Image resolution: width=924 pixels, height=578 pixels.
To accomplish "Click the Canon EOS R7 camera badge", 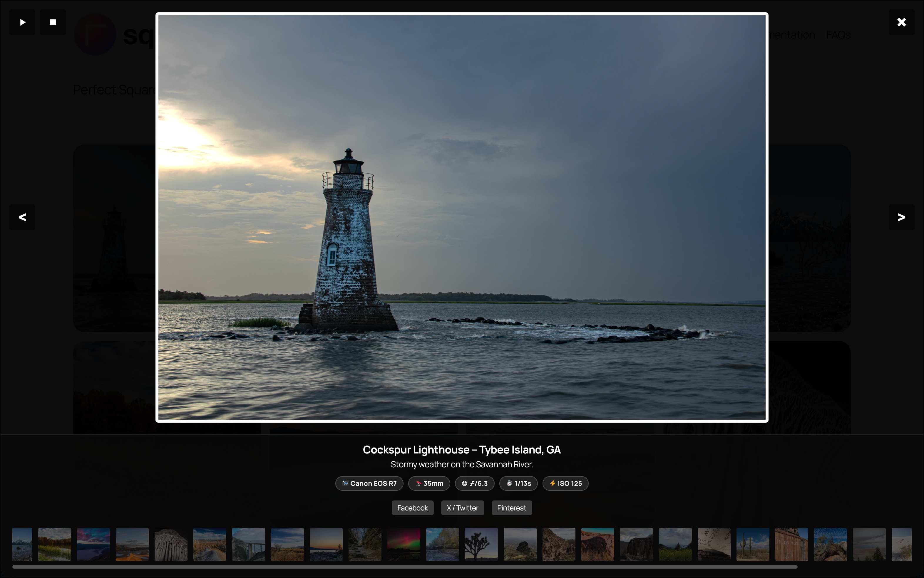I will (x=369, y=483).
